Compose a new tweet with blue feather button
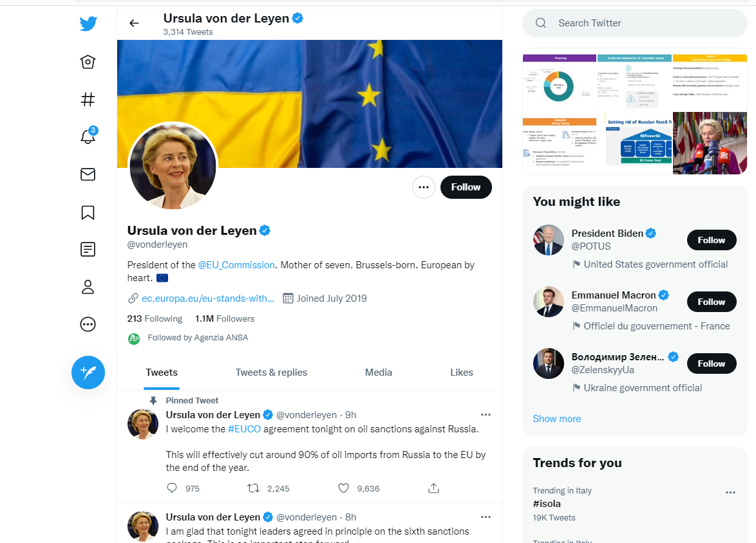Viewport: 756px width, 543px height. [88, 373]
